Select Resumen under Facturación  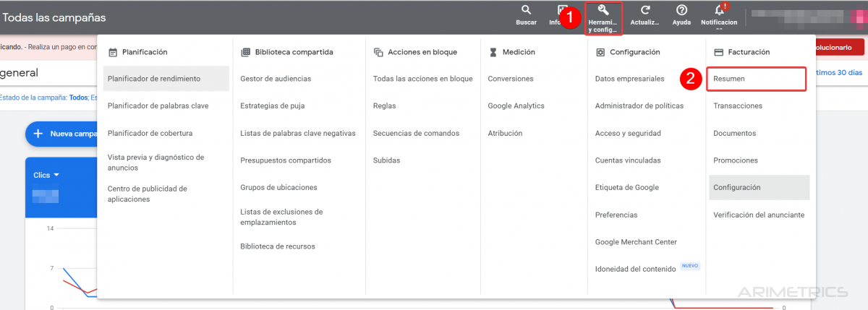[729, 79]
